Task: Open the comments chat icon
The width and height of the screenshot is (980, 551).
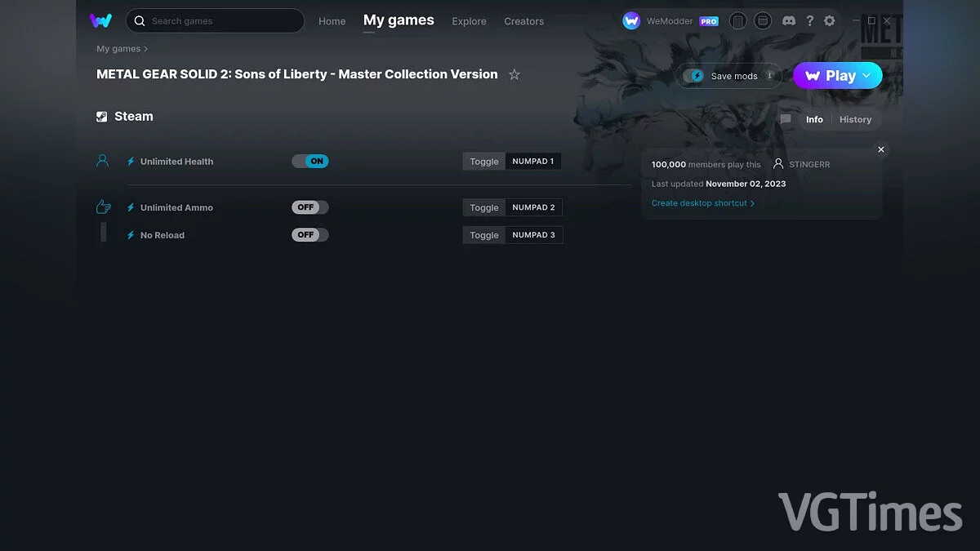Action: (x=786, y=119)
